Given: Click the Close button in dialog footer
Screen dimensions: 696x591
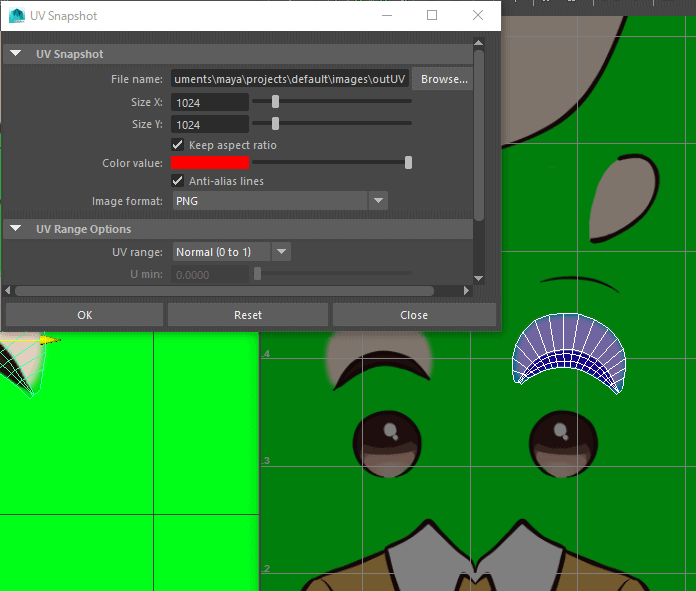Looking at the screenshot, I should 414,315.
